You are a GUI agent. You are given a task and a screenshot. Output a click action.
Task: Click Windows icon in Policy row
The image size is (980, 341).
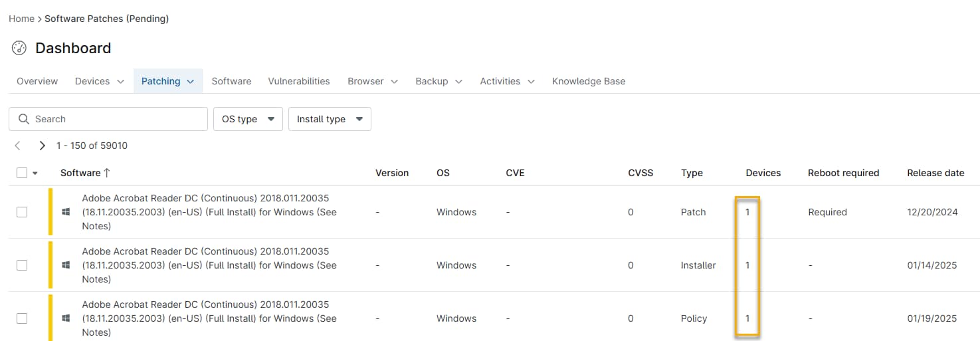tap(66, 318)
